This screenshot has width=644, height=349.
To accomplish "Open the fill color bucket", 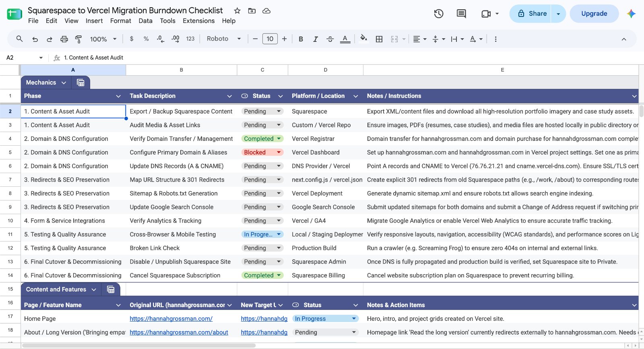I will pyautogui.click(x=363, y=39).
